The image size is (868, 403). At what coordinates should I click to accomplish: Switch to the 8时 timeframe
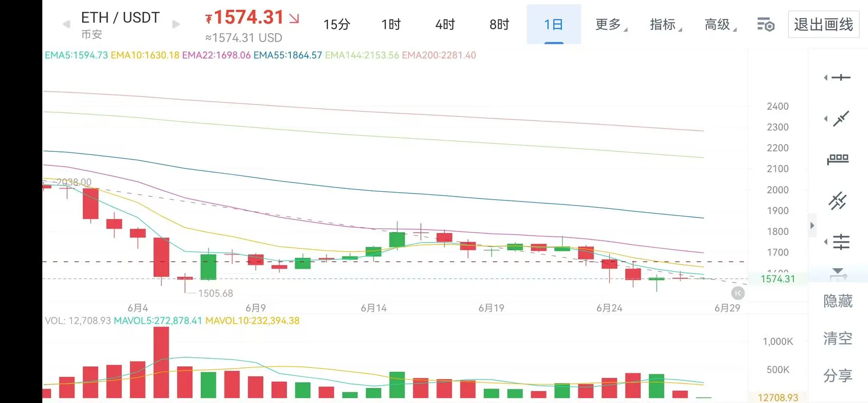[x=499, y=24]
